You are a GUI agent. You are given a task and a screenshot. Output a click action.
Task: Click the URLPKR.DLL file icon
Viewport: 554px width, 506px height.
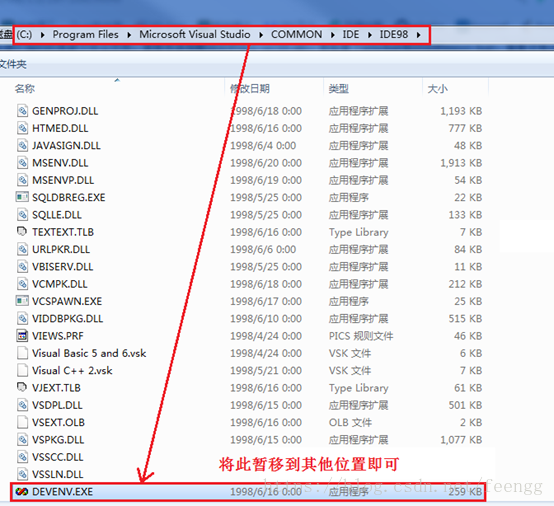pyautogui.click(x=22, y=249)
